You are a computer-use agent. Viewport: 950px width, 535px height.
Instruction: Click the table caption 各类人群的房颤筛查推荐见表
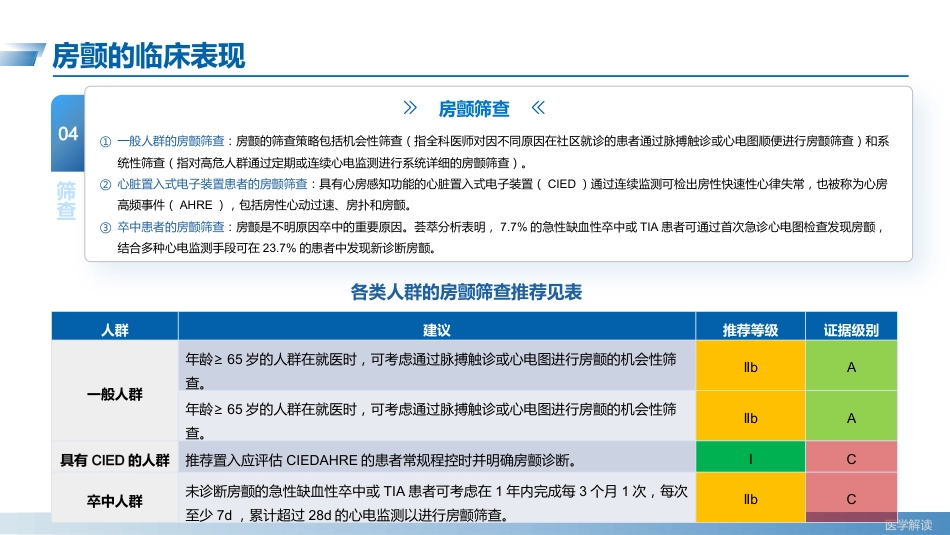tap(466, 292)
